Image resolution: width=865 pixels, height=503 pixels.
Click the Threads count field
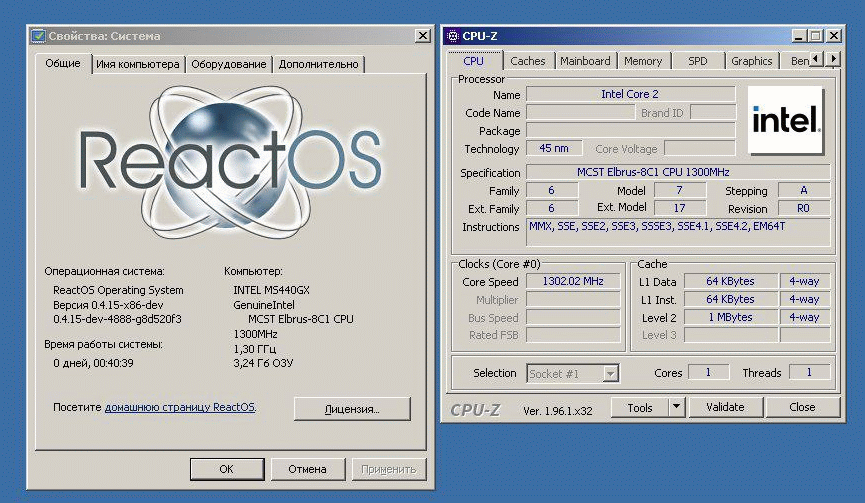tap(809, 373)
